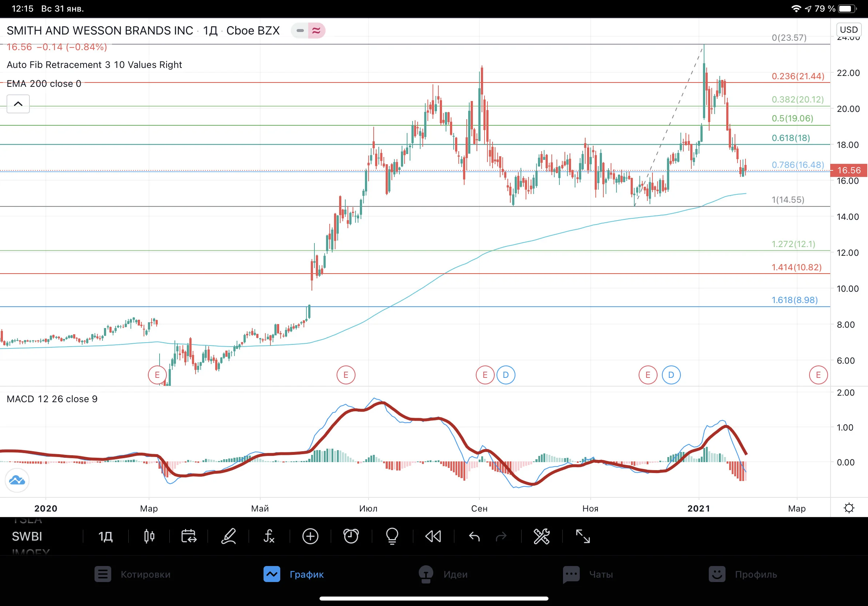This screenshot has height=606, width=868.
Task: Click the 1.414(10.82) Fibonacci level label
Action: (796, 267)
